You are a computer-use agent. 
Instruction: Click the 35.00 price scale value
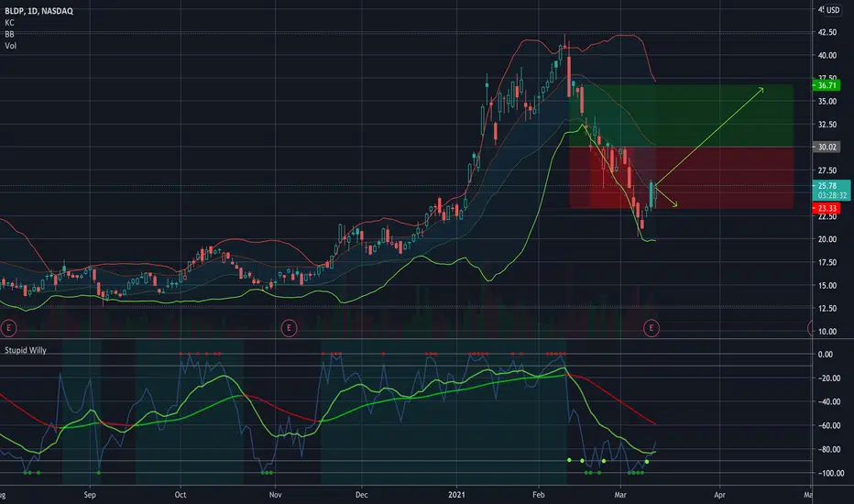tap(827, 102)
